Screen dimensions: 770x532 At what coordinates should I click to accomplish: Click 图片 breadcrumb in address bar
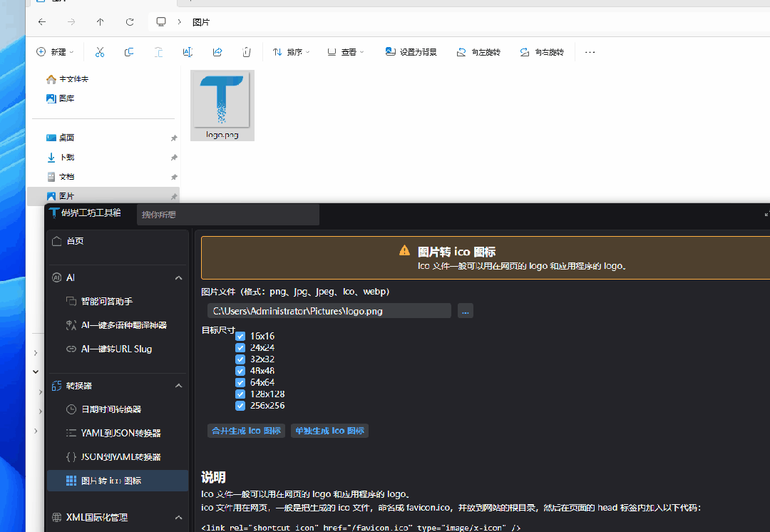(201, 22)
